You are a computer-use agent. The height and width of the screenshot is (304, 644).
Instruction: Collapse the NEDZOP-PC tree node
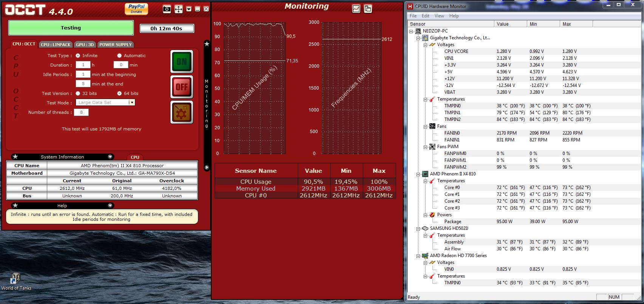tap(411, 31)
